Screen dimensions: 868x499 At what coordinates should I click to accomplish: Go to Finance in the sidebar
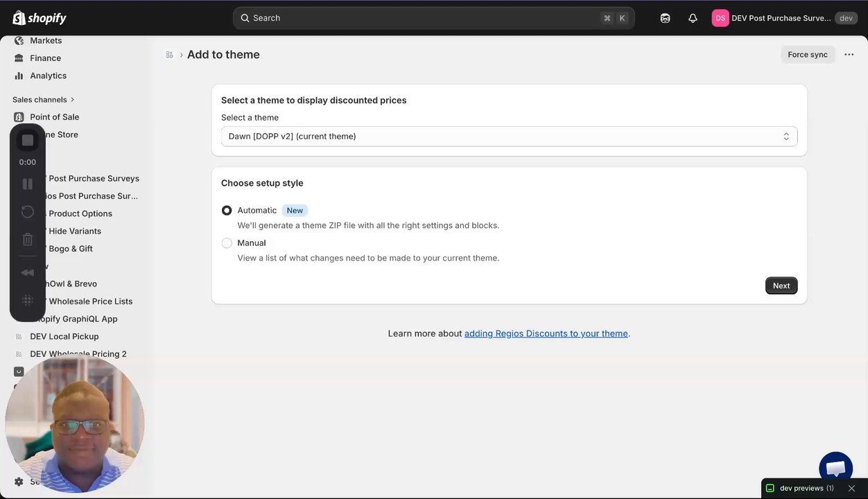point(45,58)
